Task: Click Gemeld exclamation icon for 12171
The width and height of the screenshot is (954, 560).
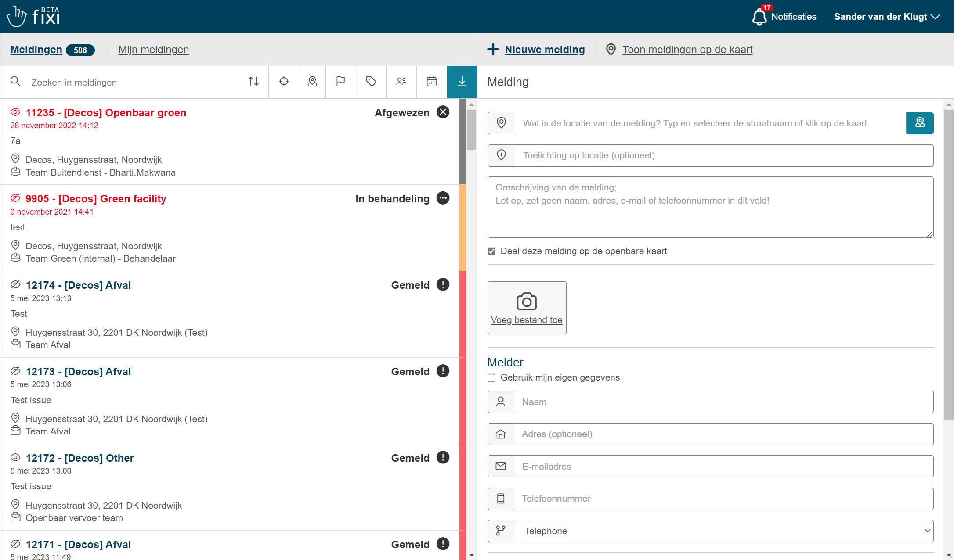Action: tap(443, 544)
